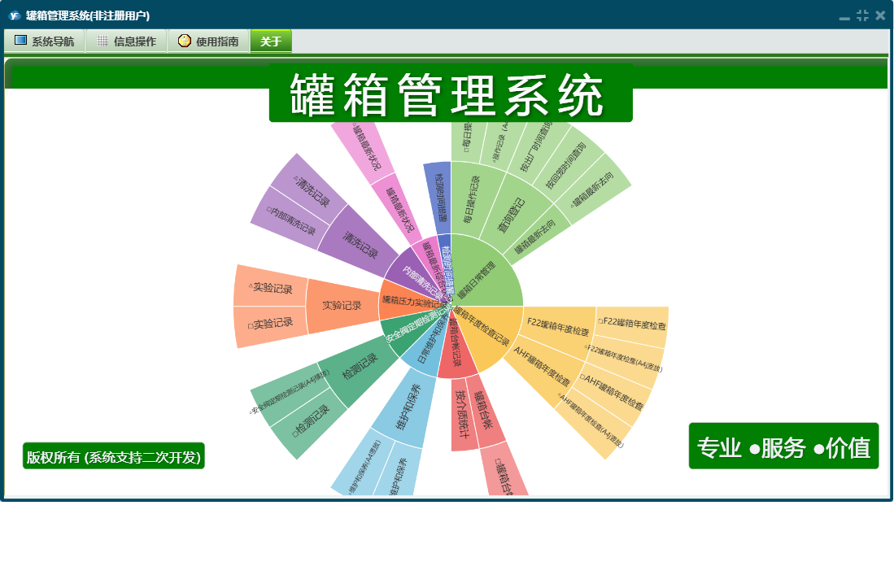Open middle-ring red 罐箱台帐 segment
The image size is (894, 588).
click(x=485, y=410)
